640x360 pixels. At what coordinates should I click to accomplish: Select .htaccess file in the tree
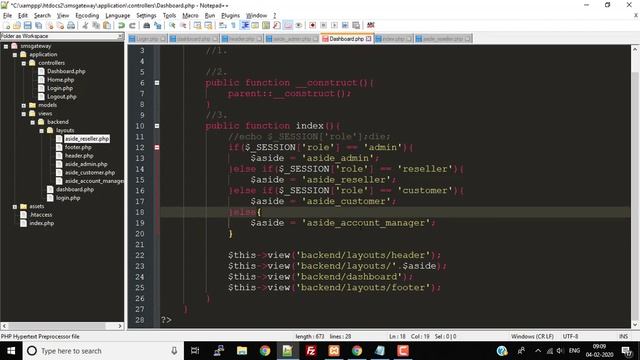click(x=41, y=215)
